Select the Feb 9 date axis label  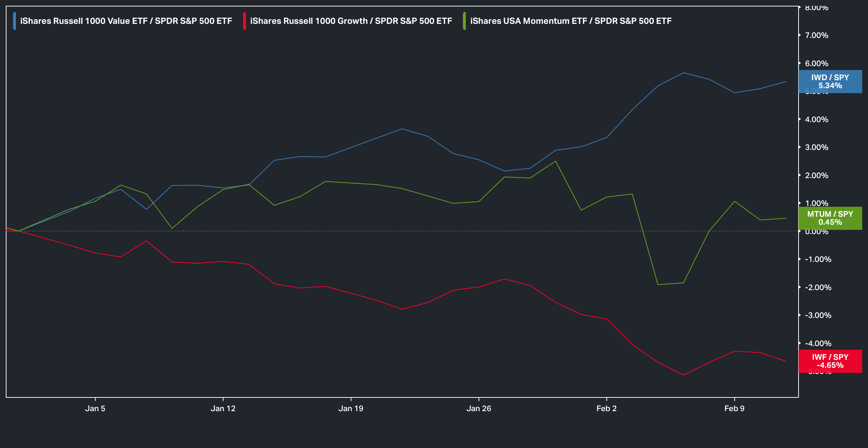click(734, 409)
